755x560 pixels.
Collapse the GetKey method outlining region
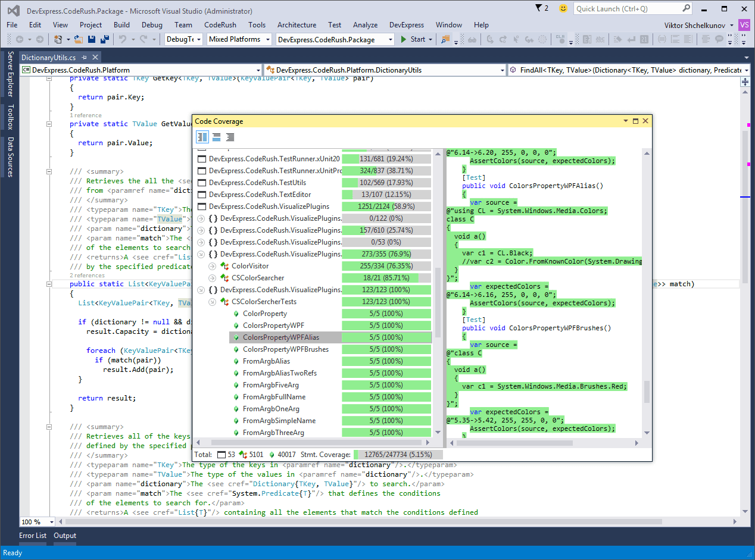click(x=48, y=79)
